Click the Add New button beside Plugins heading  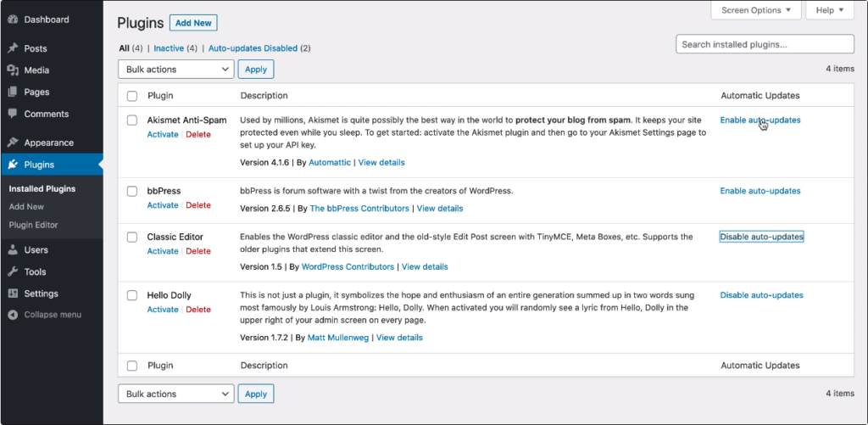pyautogui.click(x=193, y=23)
